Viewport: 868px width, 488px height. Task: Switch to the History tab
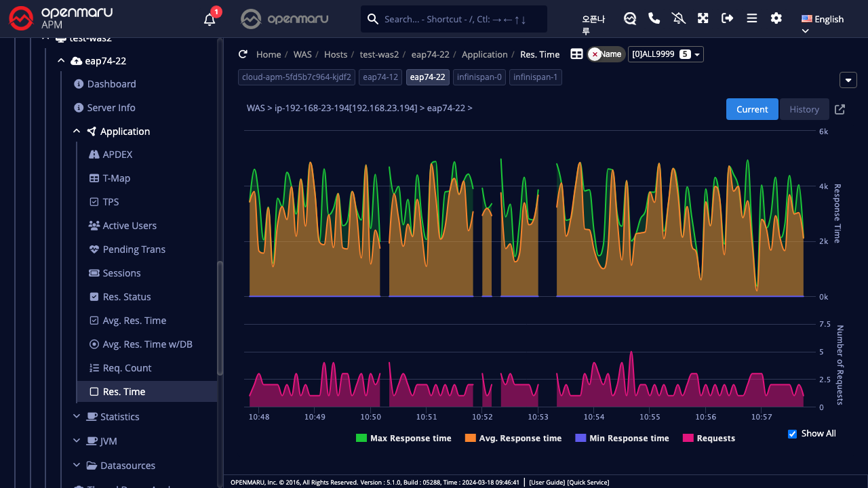point(804,109)
